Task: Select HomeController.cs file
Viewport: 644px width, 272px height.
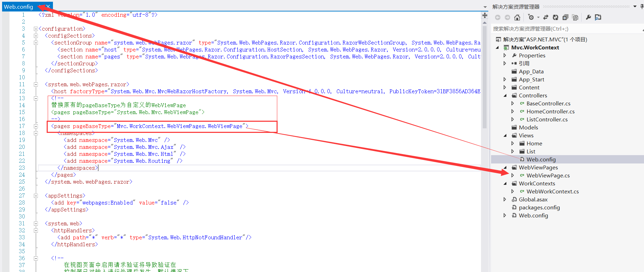Action: coord(550,112)
